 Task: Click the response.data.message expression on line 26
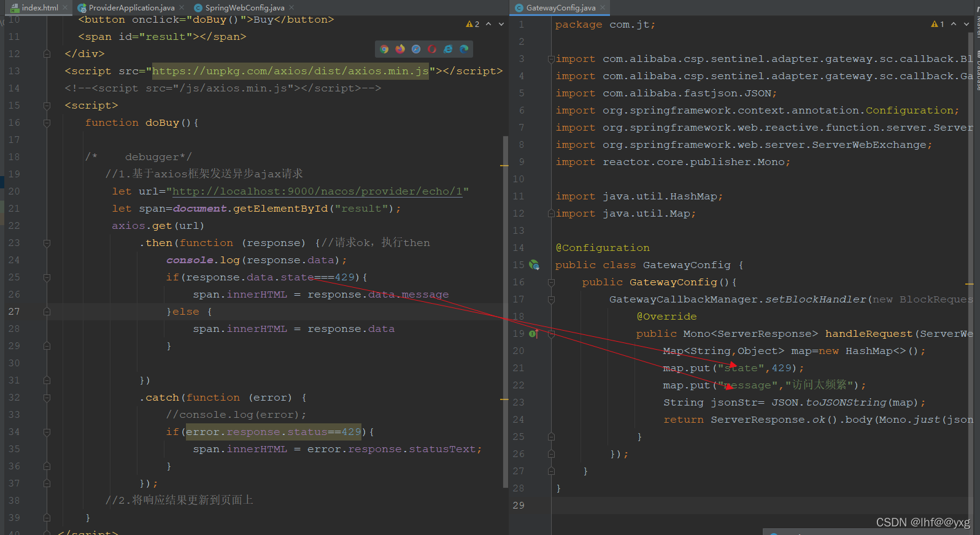(378, 294)
